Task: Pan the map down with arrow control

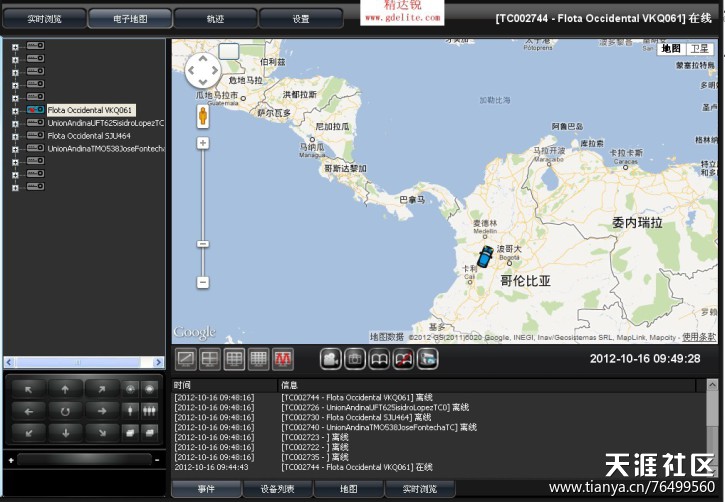Action: tap(203, 82)
